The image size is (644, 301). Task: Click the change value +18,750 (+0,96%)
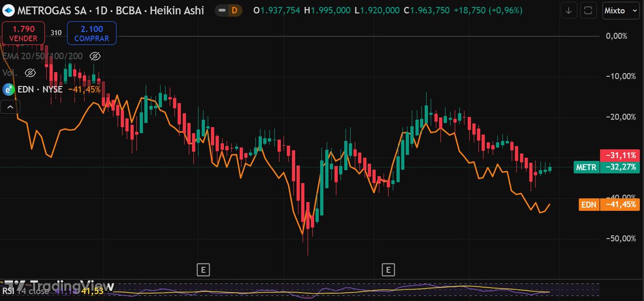pyautogui.click(x=488, y=10)
